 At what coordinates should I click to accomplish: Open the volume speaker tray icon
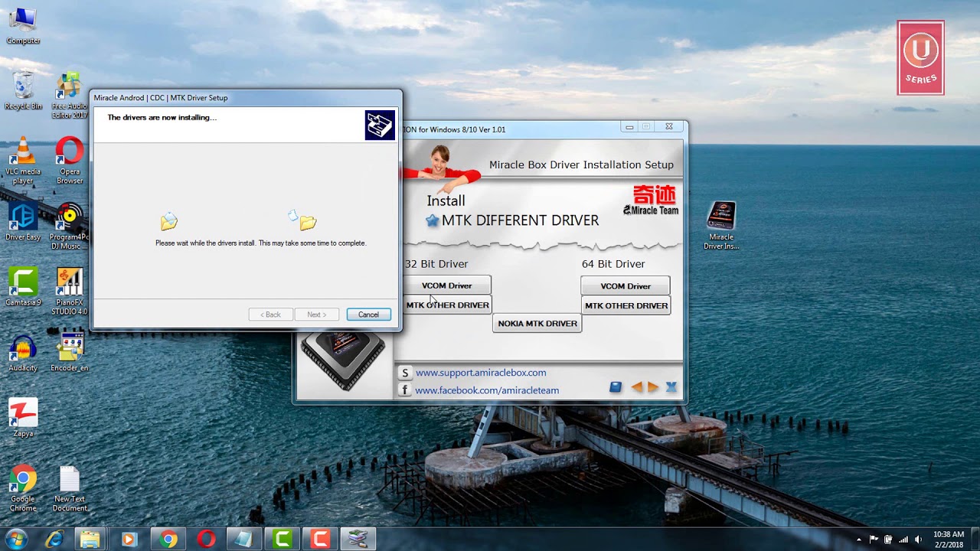(917, 540)
